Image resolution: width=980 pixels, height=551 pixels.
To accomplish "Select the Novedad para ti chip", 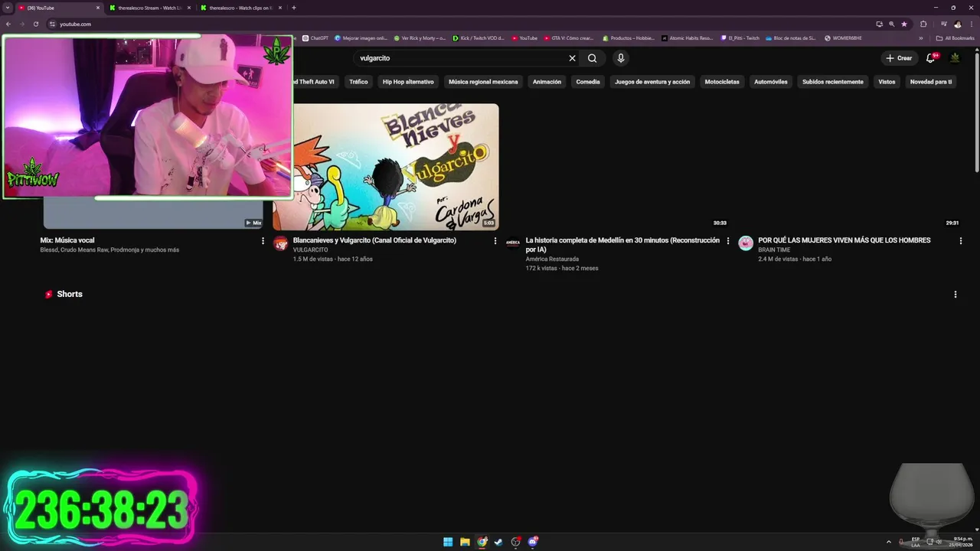I will [x=931, y=82].
